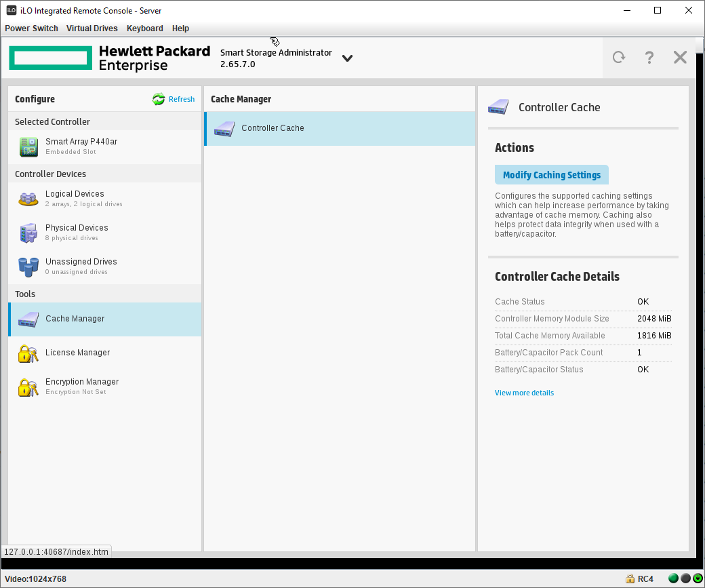Click the vertical scrollbar thumb at right edge

coord(700,45)
